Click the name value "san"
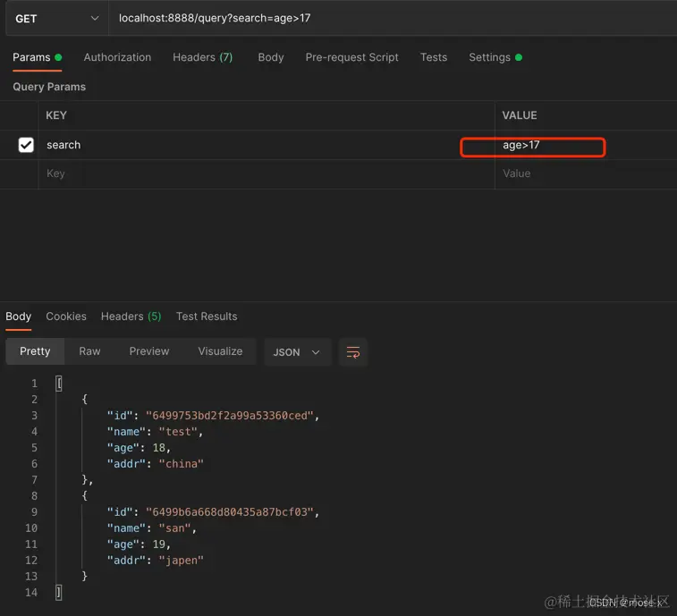The height and width of the screenshot is (616, 677). point(175,528)
